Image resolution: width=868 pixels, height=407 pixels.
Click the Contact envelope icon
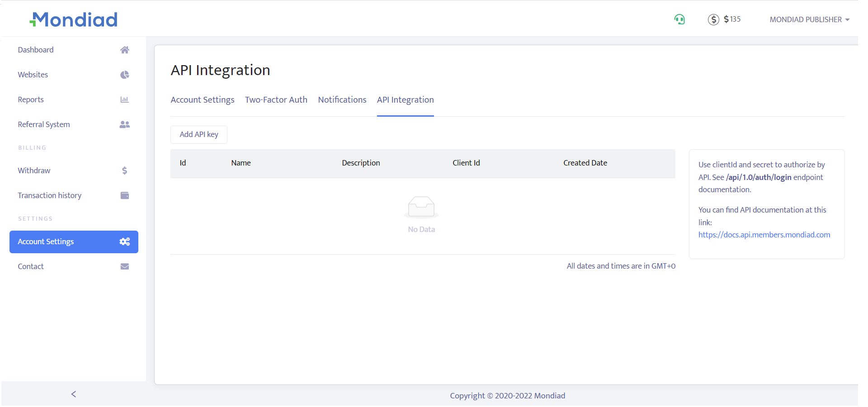click(125, 266)
